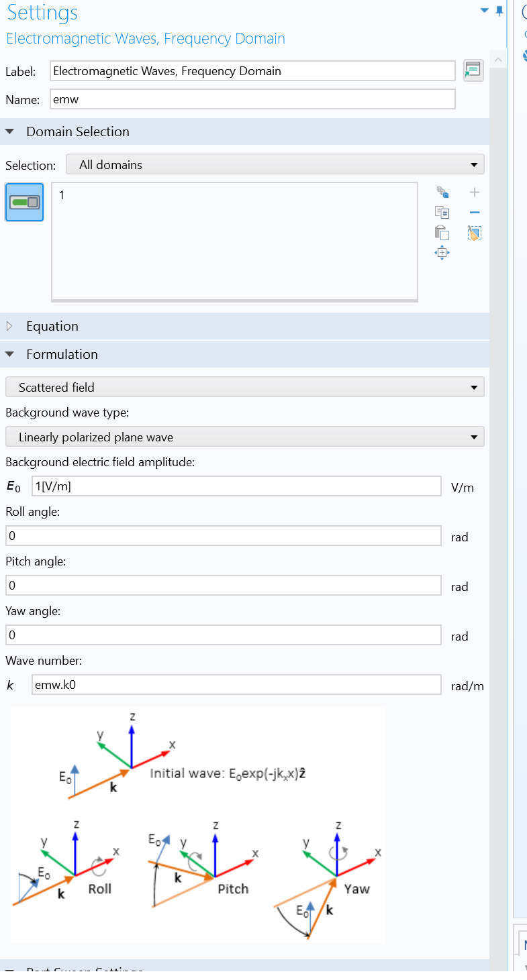Click the Paste Selection icon
Viewport: 527px width, 980px height.
[x=442, y=233]
